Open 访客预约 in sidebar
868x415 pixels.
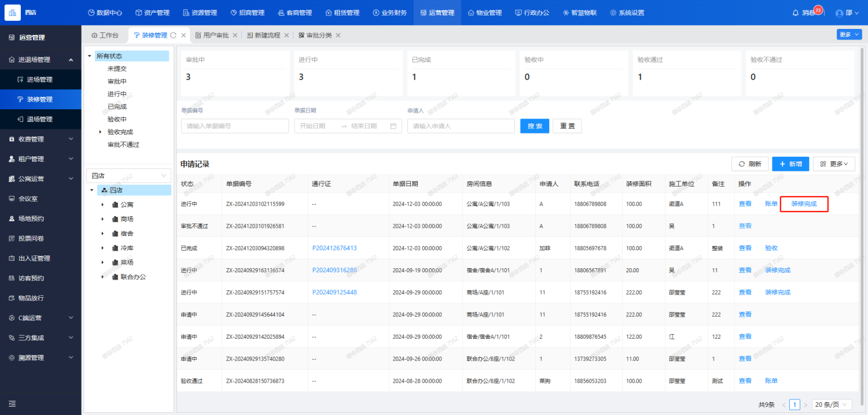tap(41, 278)
